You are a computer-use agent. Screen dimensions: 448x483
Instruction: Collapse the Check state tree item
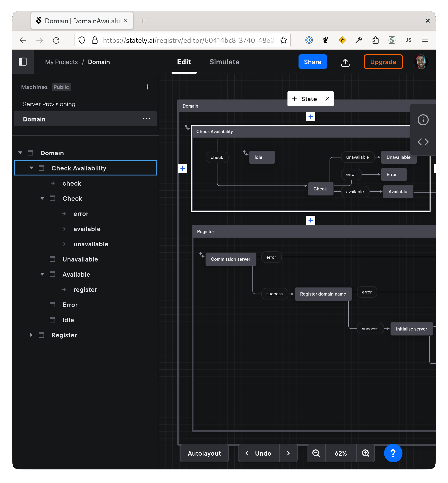[x=42, y=198]
